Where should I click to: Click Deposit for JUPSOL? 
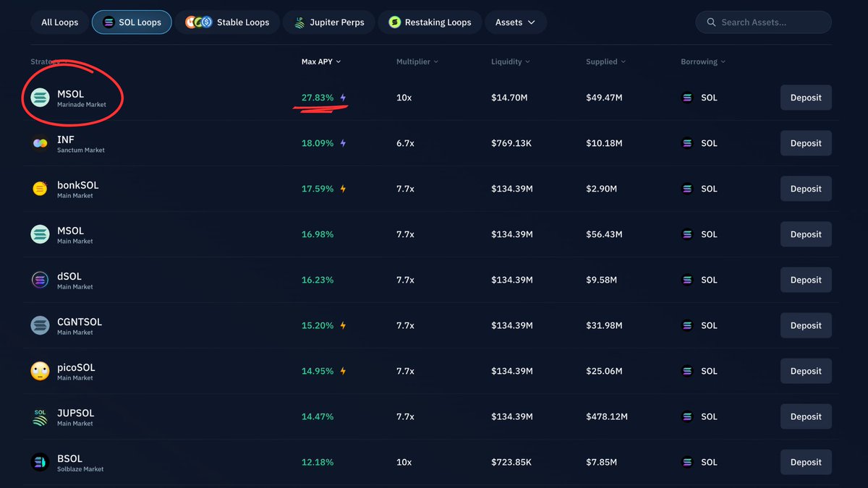[x=806, y=416]
